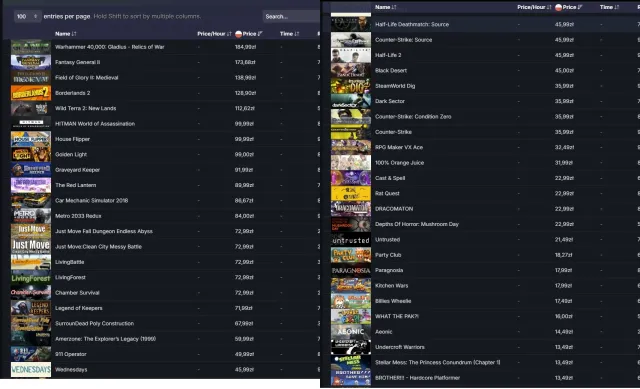Sort left table by Name column

click(66, 34)
